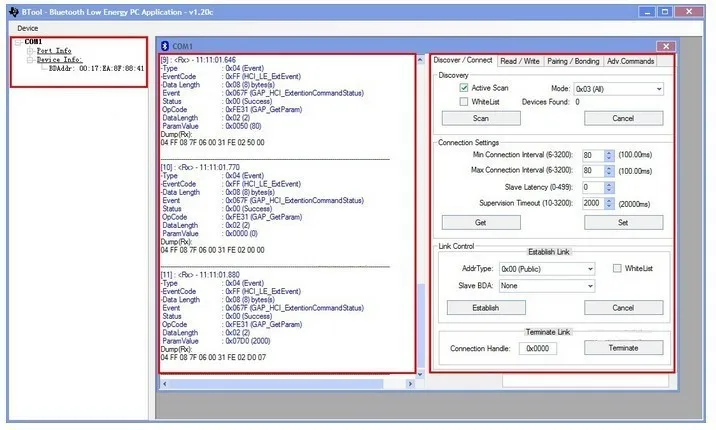The image size is (716, 430).
Task: Click the Set connection settings button
Action: [x=623, y=222]
